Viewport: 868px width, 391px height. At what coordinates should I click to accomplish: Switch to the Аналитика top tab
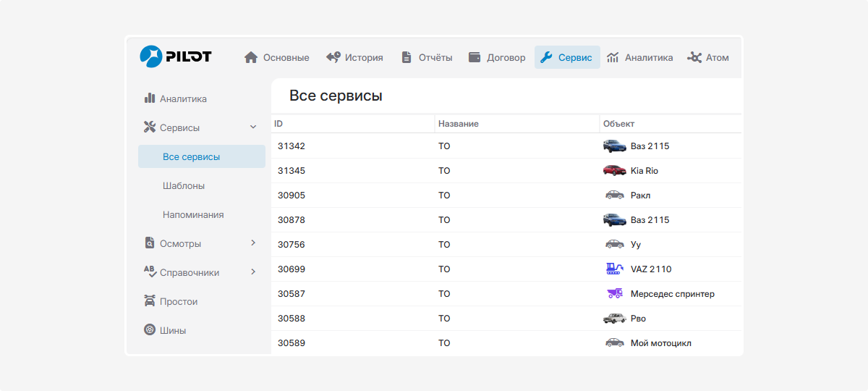pyautogui.click(x=639, y=57)
